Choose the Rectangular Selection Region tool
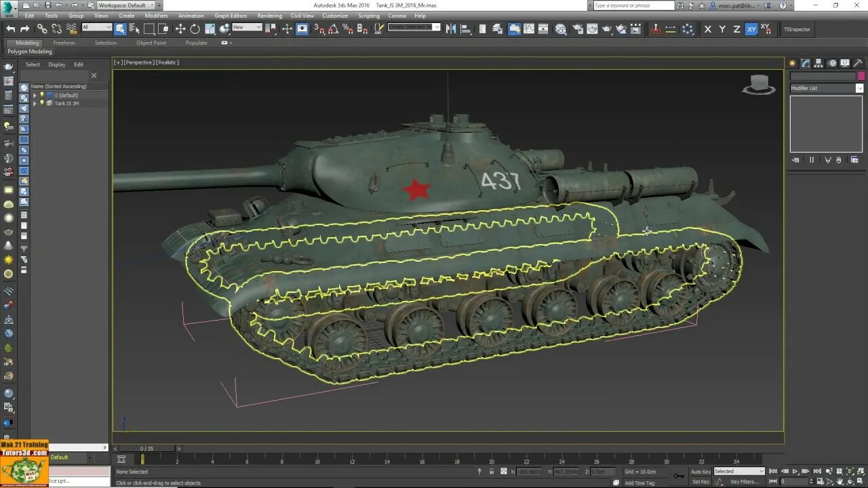Screen dimensions: 868x488 (x=149, y=29)
